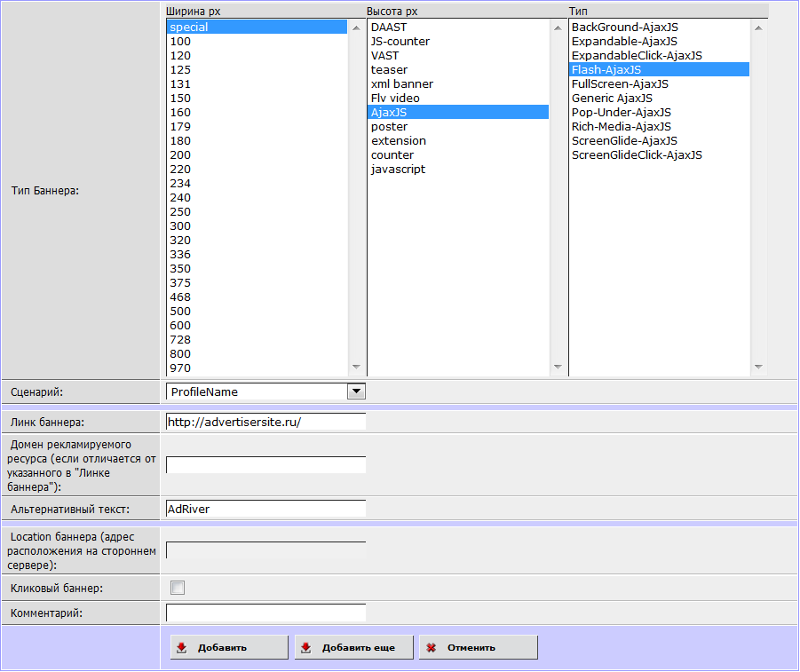Choose ExpandableClick-AjaxJS type

[x=659, y=56]
